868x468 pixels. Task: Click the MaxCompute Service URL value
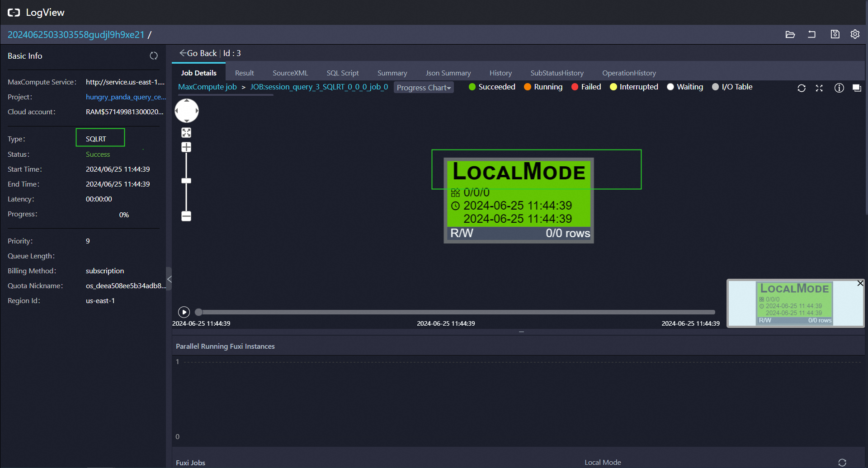point(125,82)
